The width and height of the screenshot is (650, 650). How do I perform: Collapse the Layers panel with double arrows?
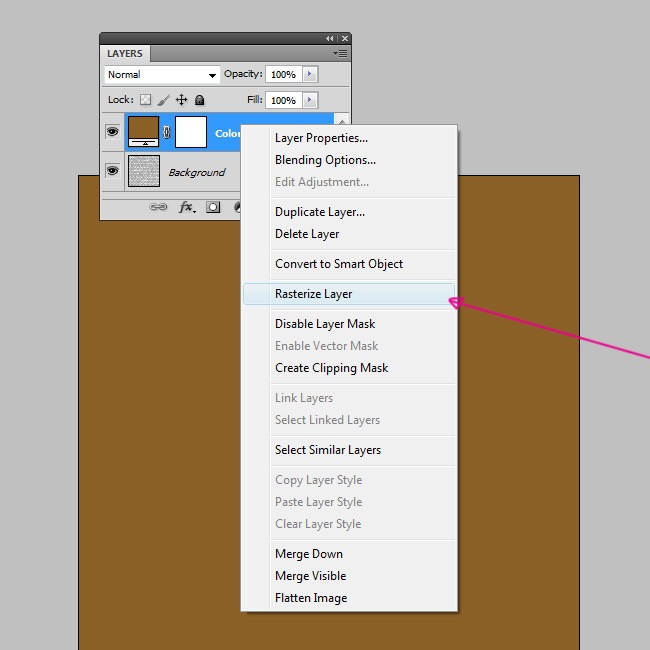[x=330, y=38]
